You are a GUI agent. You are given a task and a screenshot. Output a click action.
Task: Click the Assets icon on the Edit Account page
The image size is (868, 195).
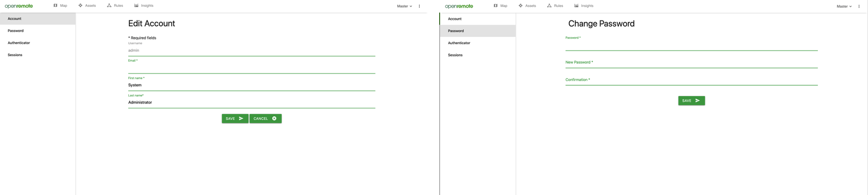(x=80, y=6)
